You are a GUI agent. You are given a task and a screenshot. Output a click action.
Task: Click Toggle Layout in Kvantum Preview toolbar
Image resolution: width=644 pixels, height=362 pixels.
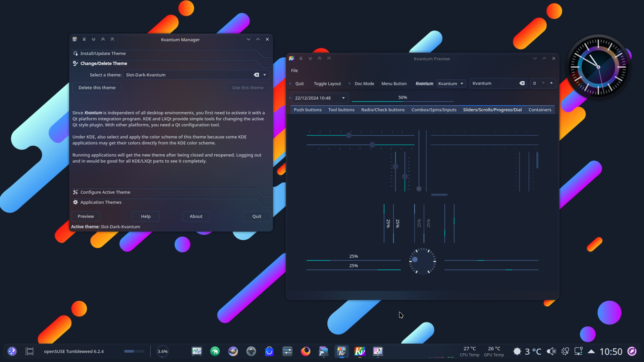(x=327, y=83)
